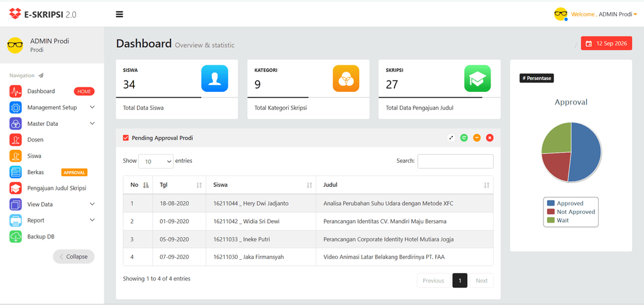Click the Next pagination button
Screen dimensions: 644x305
coord(481,280)
